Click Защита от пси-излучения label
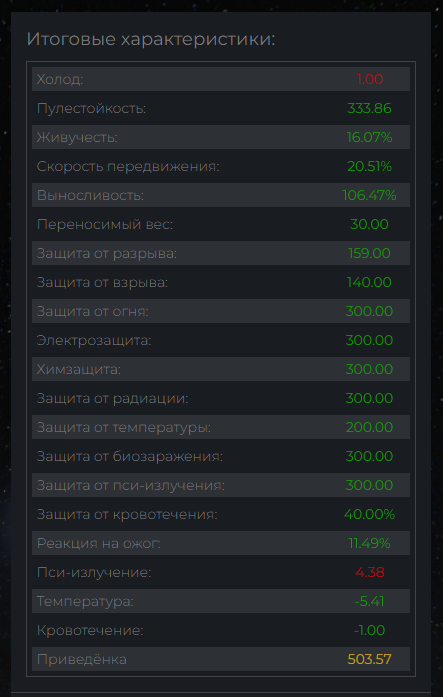Viewport: 443px width, 697px height. pyautogui.click(x=131, y=485)
